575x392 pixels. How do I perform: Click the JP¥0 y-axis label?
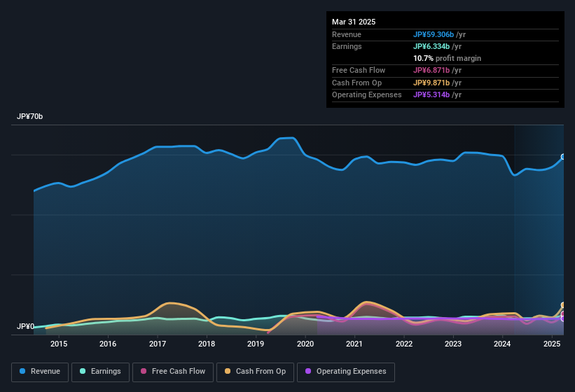[25, 327]
